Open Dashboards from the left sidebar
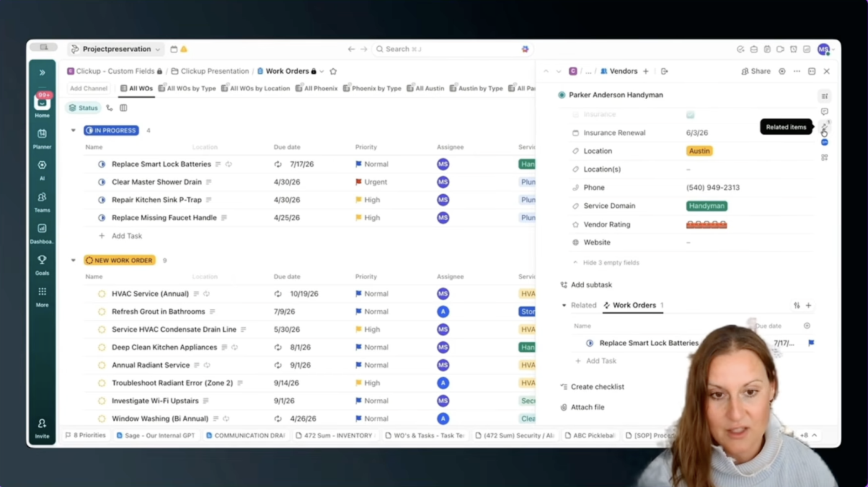This screenshot has height=487, width=868. point(42,232)
